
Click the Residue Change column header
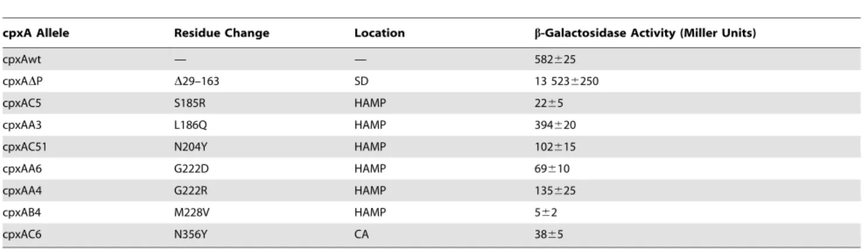tap(222, 33)
